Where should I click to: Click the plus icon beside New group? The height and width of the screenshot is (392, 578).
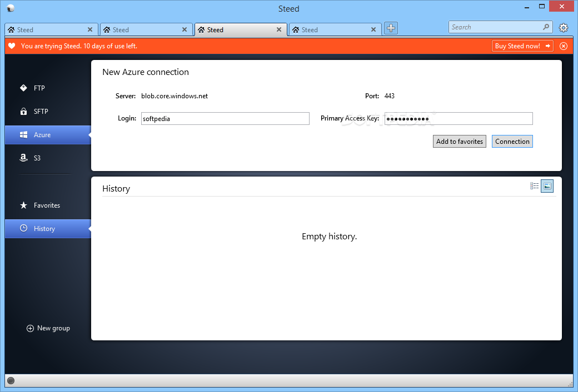coord(30,328)
